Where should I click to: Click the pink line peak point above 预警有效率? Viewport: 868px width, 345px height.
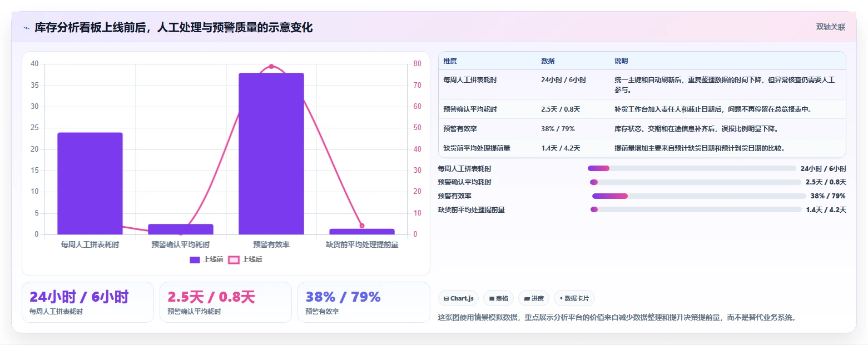coord(271,66)
